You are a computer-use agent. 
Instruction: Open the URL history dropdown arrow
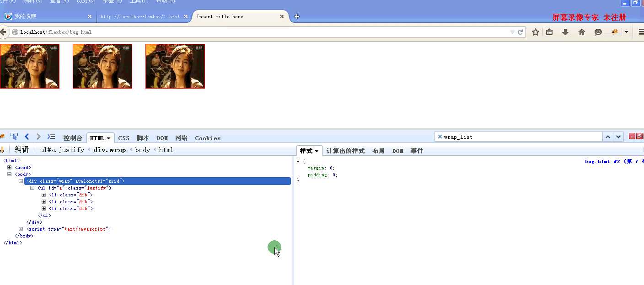pyautogui.click(x=512, y=32)
